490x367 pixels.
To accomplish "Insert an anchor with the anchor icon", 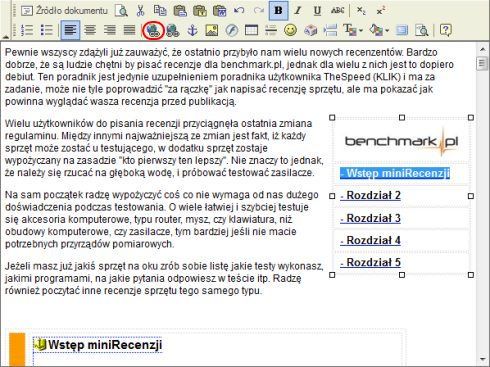I will pyautogui.click(x=192, y=31).
